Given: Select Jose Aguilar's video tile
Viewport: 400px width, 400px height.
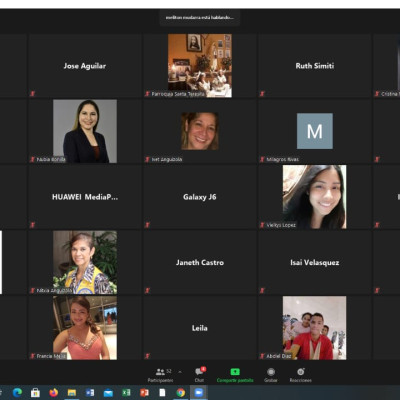Looking at the screenshot, I should 85,66.
